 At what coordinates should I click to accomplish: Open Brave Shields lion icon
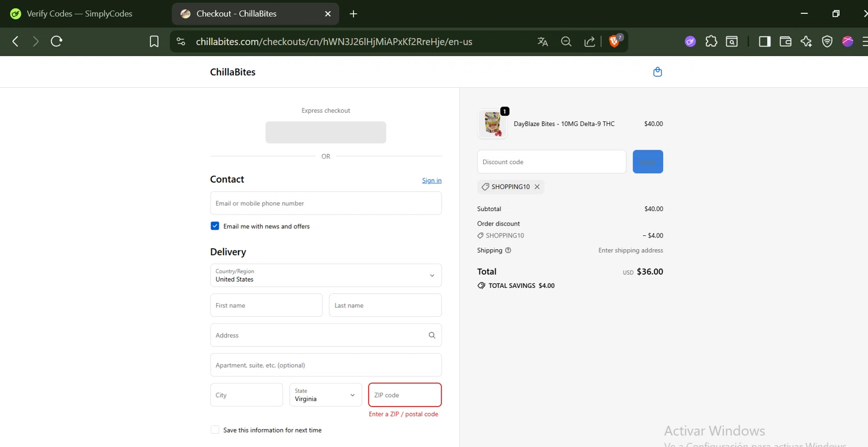pos(615,41)
